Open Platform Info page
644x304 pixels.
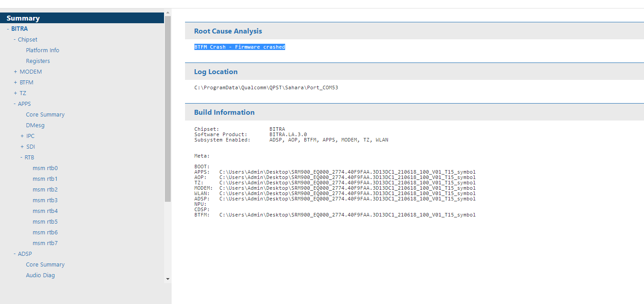pyautogui.click(x=42, y=50)
